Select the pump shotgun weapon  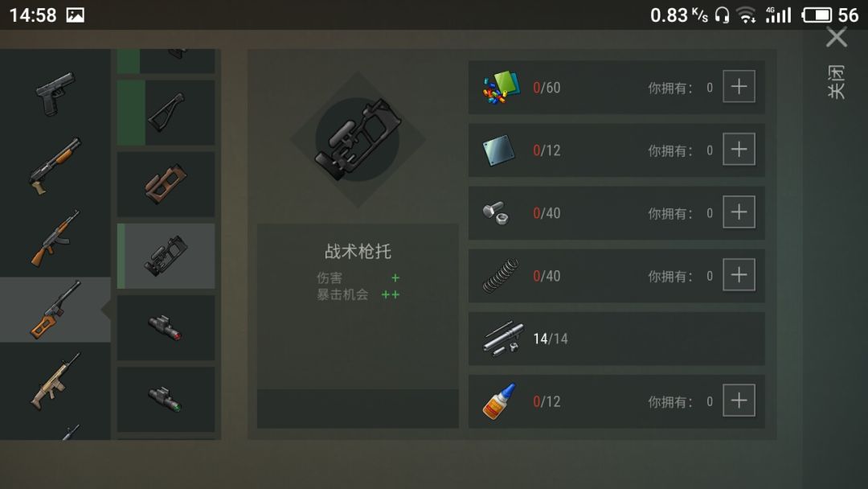coord(55,166)
